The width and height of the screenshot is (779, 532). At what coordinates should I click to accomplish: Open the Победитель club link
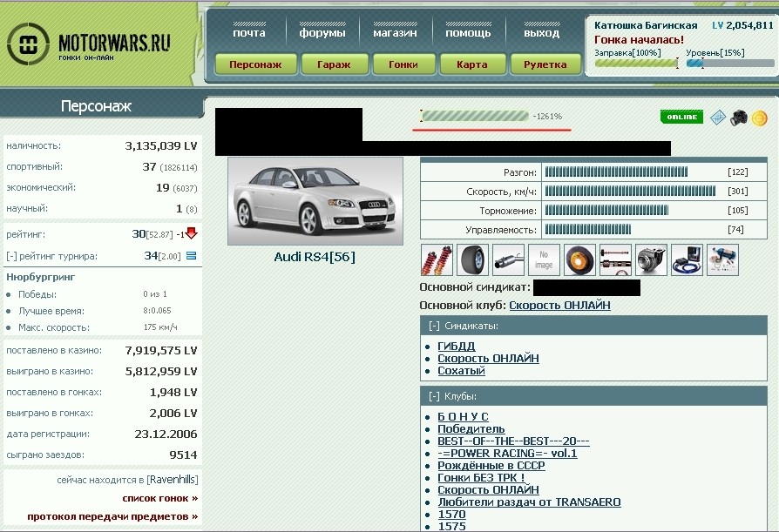coord(471,428)
